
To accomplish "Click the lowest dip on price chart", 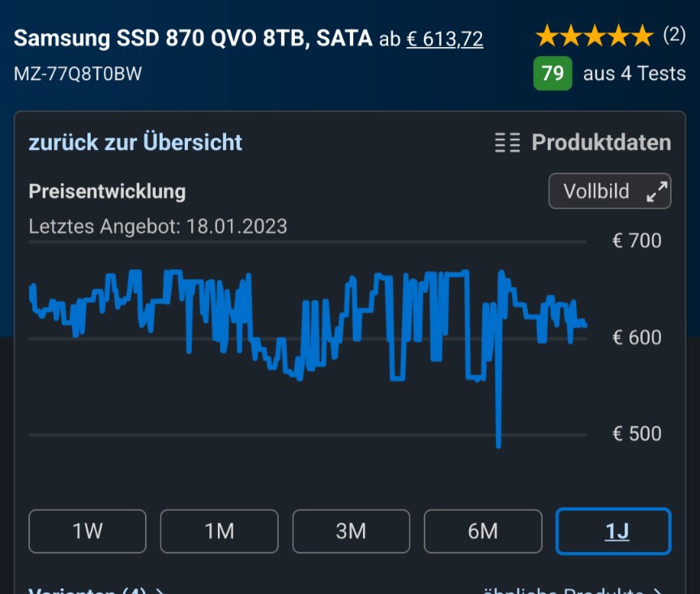I will coord(498,443).
